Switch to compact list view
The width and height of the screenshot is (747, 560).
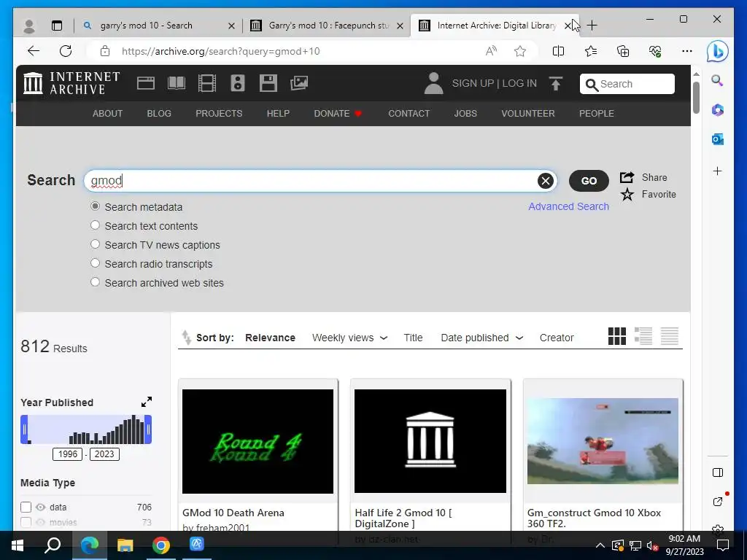[x=670, y=336]
